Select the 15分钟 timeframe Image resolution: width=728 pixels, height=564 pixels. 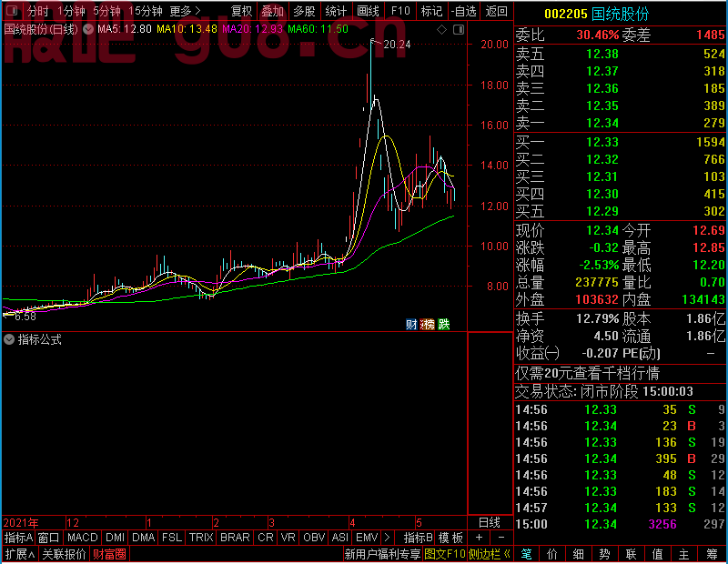146,11
